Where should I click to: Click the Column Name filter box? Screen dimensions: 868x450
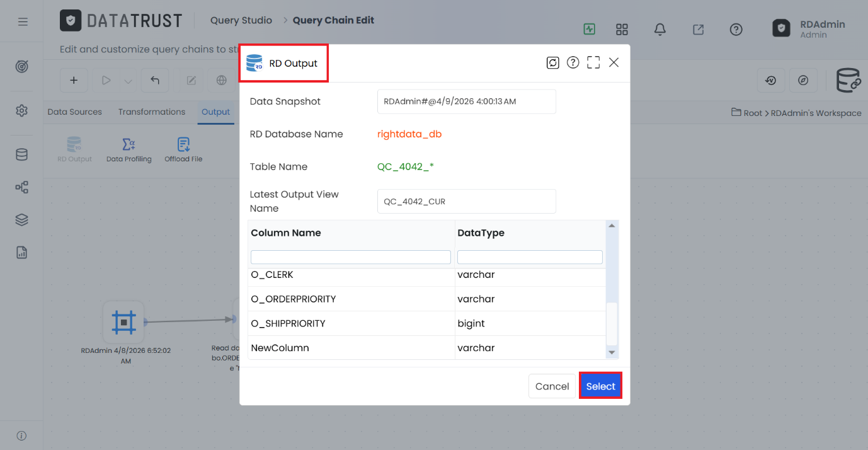[x=351, y=257]
